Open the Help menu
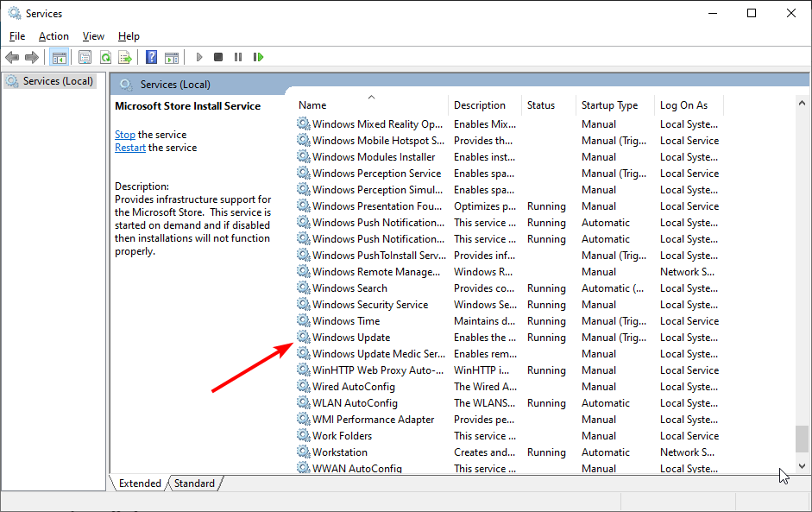Image resolution: width=812 pixels, height=512 pixels. click(129, 36)
